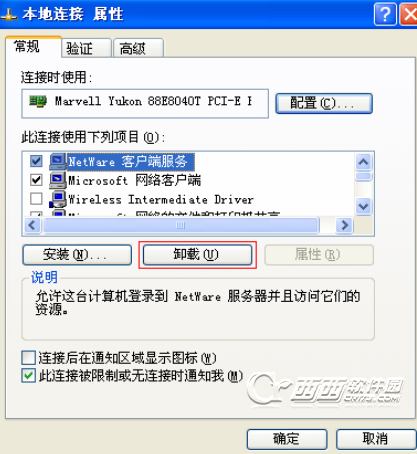
Task: Check 连接后在通知区域显示图标 option
Action: pyautogui.click(x=28, y=358)
